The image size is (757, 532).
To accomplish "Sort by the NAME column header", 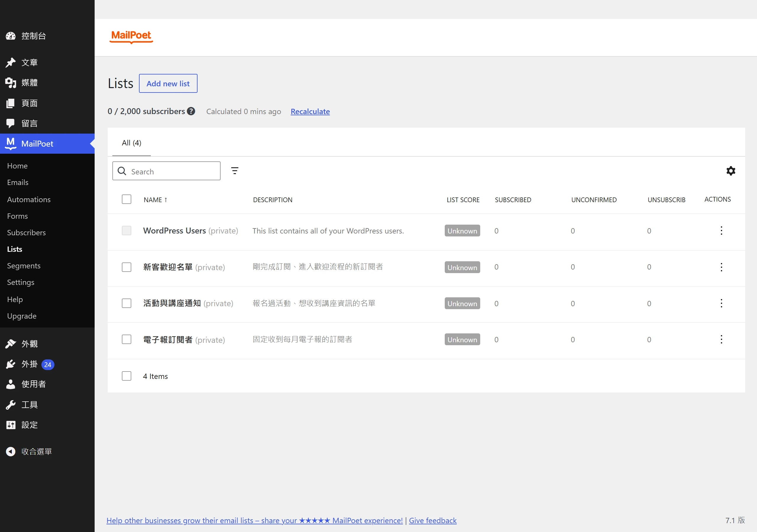I will pyautogui.click(x=156, y=200).
